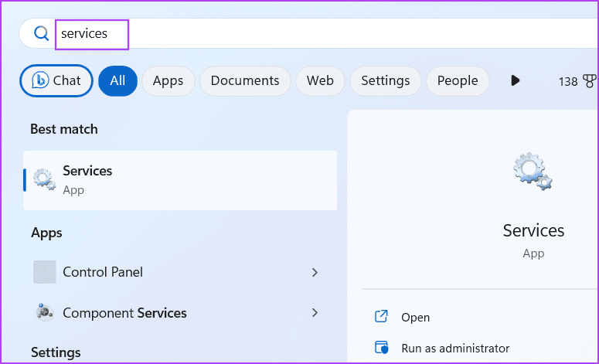
Task: Click the Services title in preview pane
Action: click(533, 230)
